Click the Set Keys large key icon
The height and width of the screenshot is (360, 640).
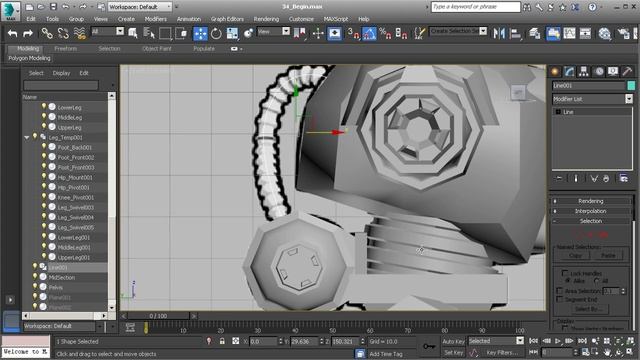pyautogui.click(x=429, y=346)
